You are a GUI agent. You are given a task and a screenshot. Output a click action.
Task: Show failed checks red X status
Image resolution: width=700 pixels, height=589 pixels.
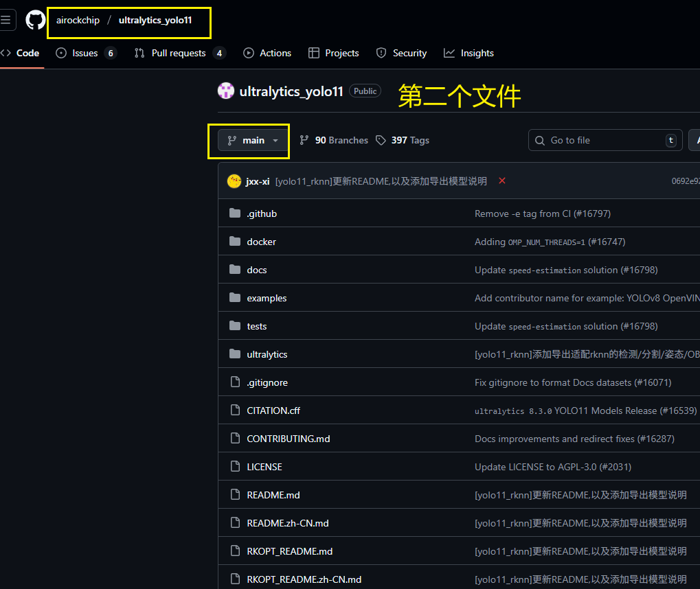click(502, 181)
